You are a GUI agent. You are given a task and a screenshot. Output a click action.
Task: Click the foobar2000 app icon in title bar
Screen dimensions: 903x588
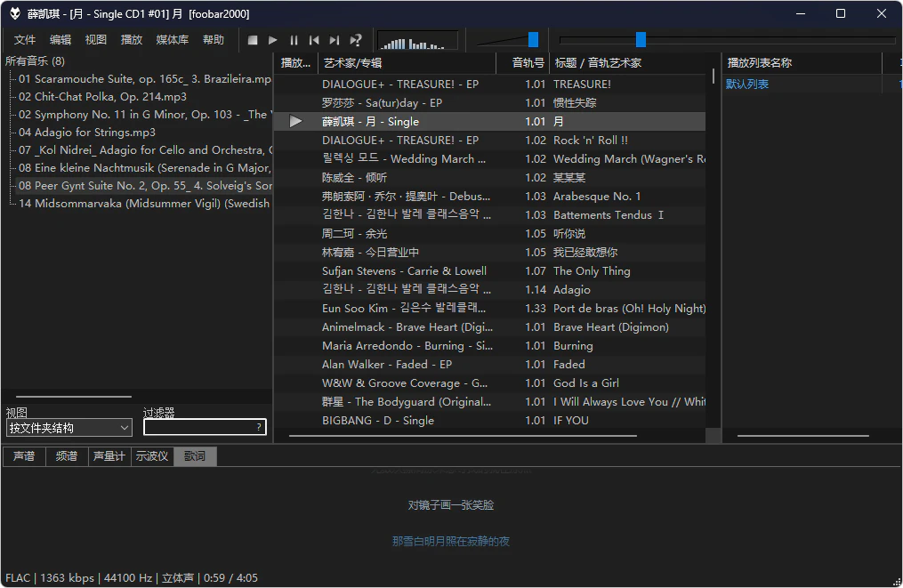click(x=15, y=13)
